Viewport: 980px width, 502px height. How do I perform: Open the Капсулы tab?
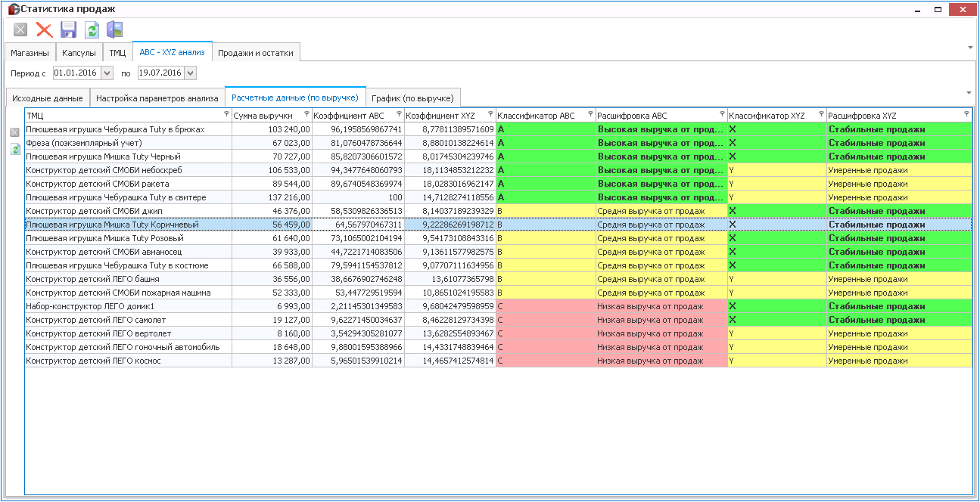[79, 53]
